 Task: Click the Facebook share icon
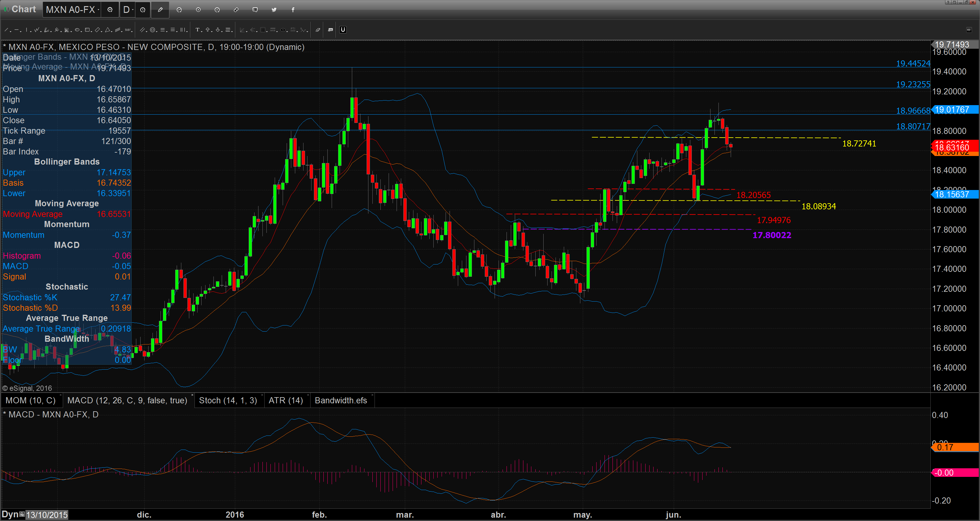click(x=293, y=10)
